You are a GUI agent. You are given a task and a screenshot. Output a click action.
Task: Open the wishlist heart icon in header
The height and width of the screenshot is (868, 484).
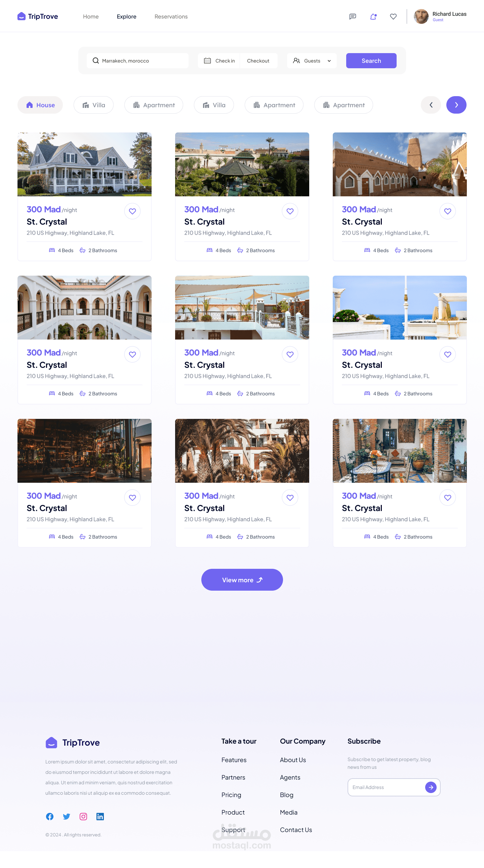tap(393, 16)
